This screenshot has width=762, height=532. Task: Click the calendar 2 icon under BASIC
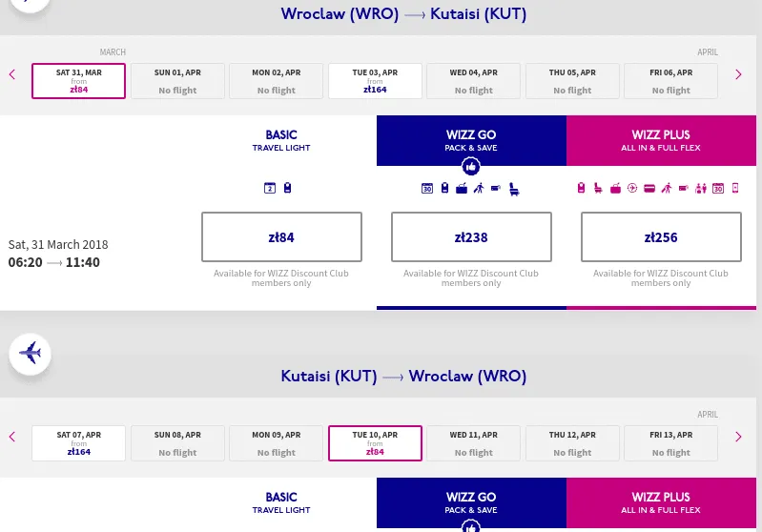(x=270, y=188)
